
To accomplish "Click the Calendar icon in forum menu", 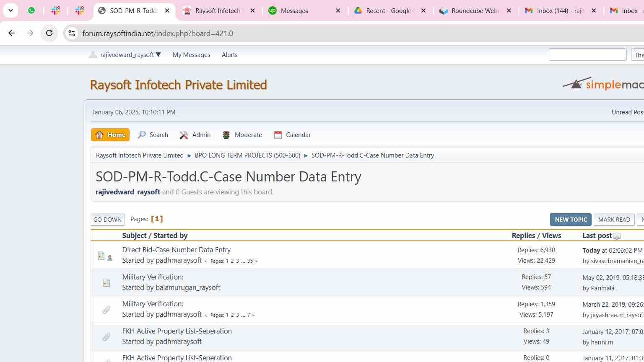I will [x=278, y=135].
